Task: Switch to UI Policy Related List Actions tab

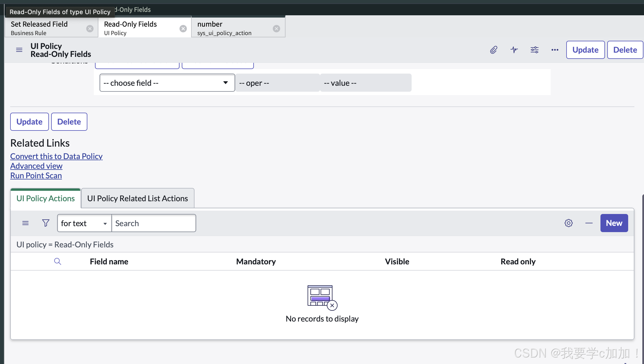Action: (x=137, y=198)
